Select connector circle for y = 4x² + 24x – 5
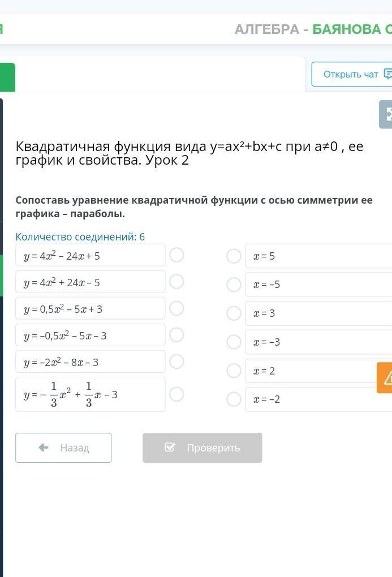Image resolution: width=392 pixels, height=577 pixels. (x=176, y=282)
